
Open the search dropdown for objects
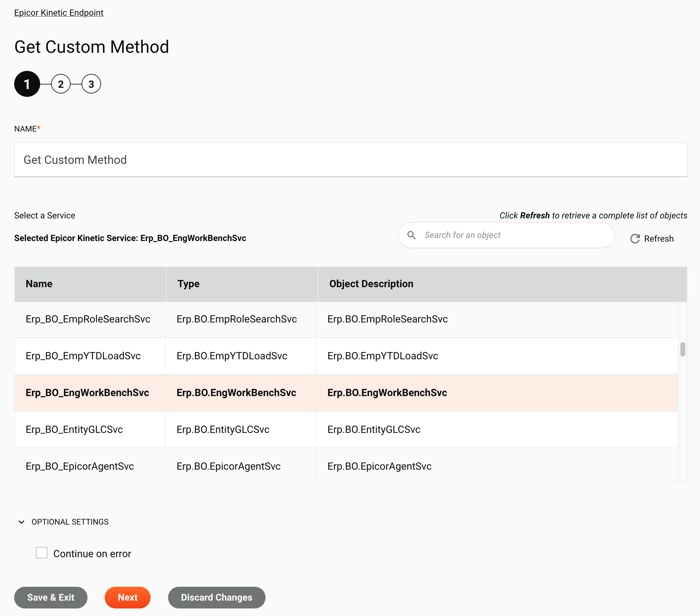[x=506, y=235]
